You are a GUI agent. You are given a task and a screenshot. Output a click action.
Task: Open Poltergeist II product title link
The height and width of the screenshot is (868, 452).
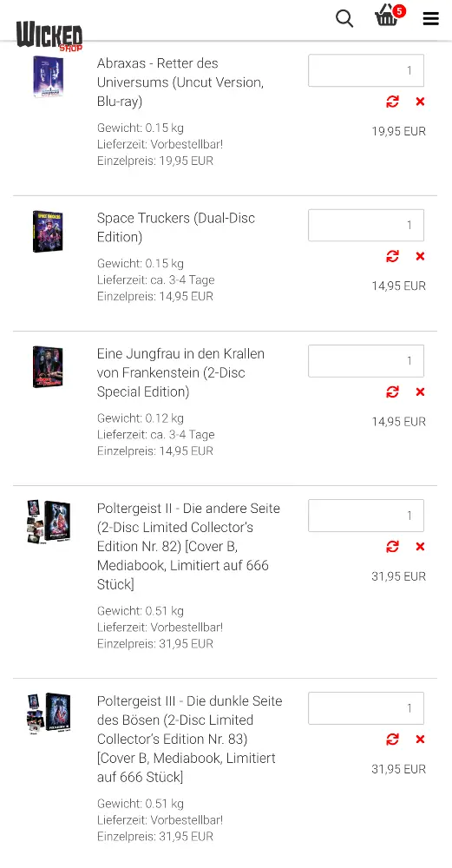pos(188,546)
